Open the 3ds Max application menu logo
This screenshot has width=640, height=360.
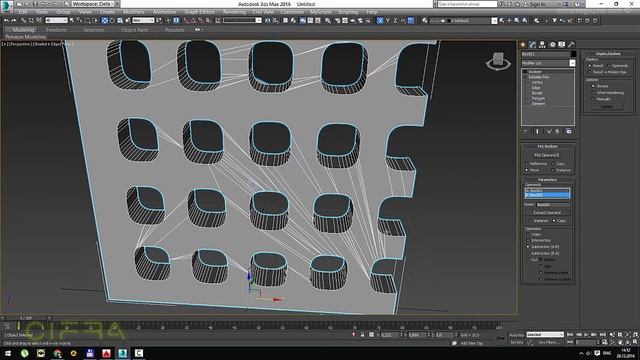(x=7, y=6)
